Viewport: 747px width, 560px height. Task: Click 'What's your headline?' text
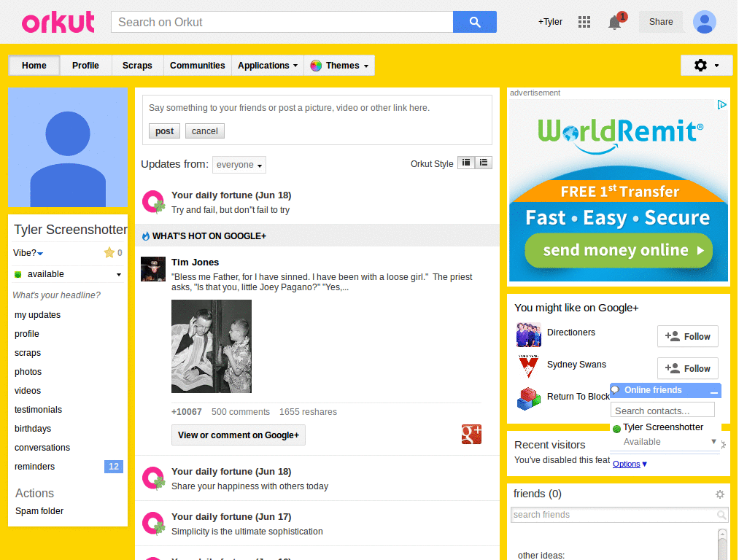coord(56,295)
